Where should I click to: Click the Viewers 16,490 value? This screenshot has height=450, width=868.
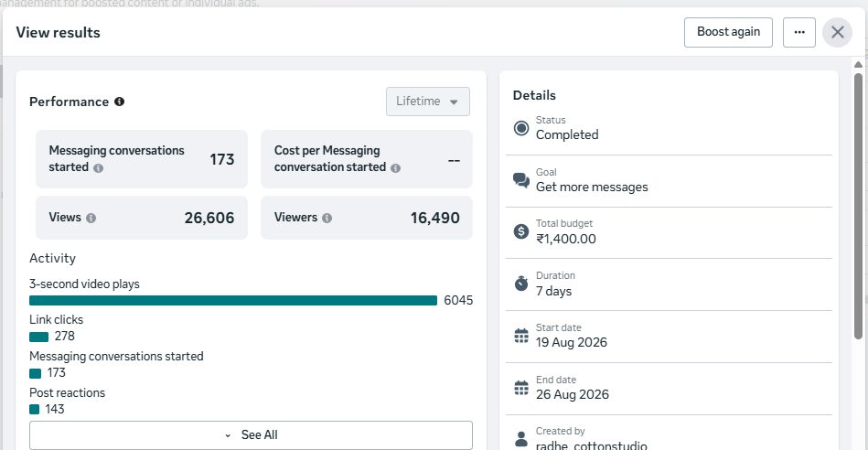(435, 218)
